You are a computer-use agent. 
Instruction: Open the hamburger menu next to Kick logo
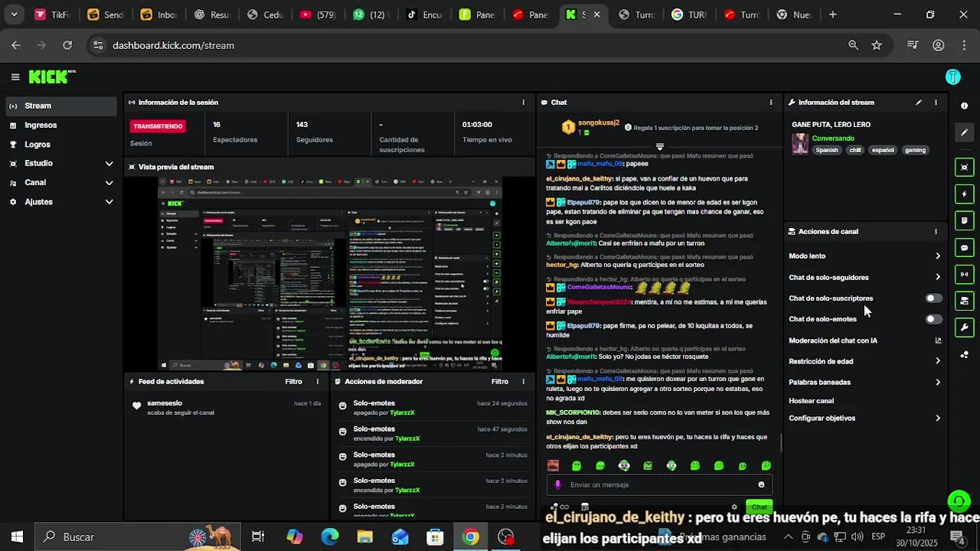15,77
